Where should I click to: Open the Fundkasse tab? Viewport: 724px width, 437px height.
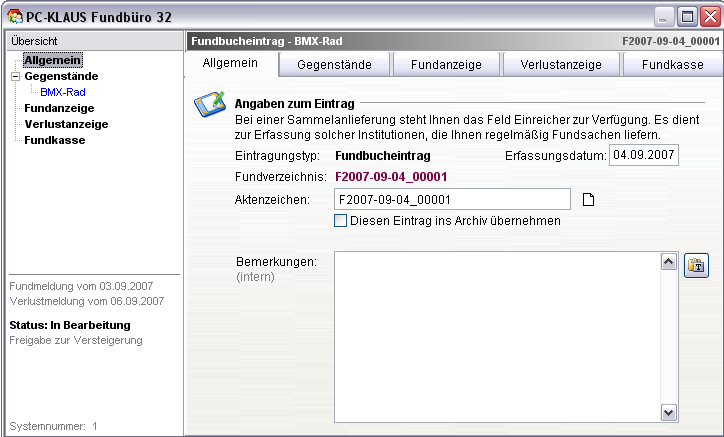coord(672,64)
